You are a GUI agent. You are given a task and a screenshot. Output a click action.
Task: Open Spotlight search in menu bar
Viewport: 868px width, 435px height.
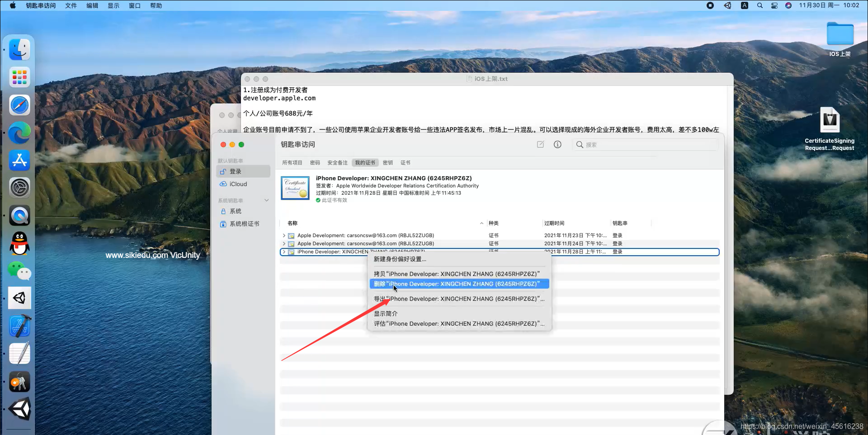coord(760,5)
